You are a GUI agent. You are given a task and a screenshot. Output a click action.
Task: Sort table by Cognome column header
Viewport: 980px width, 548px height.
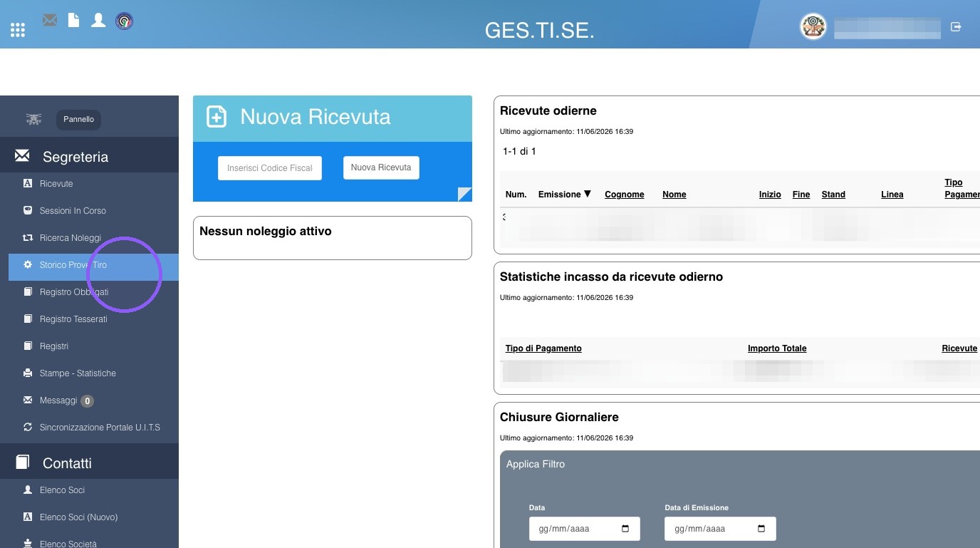625,195
